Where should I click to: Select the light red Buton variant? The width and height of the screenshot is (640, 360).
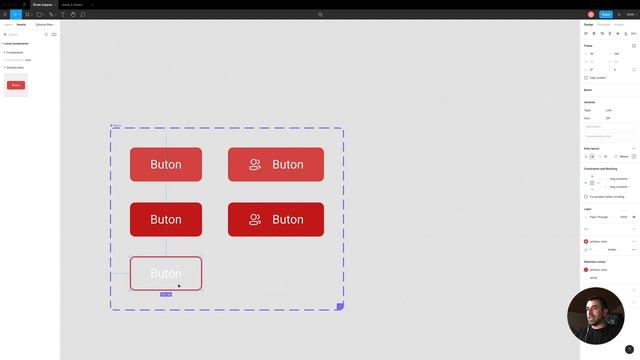coord(166,164)
